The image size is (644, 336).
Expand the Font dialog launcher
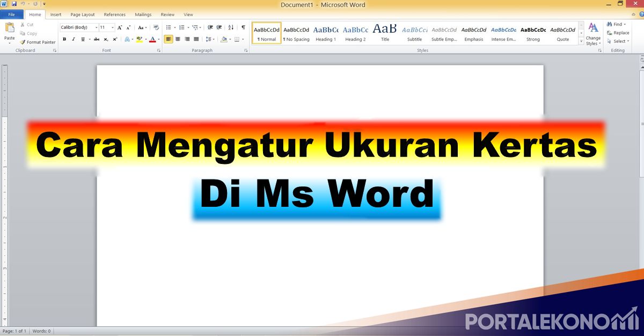tap(158, 50)
